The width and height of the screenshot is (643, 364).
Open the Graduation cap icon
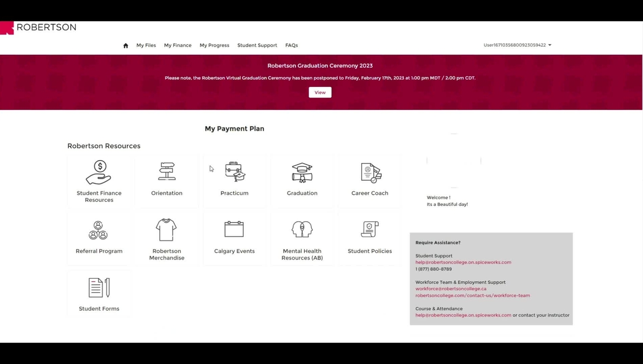click(x=302, y=172)
